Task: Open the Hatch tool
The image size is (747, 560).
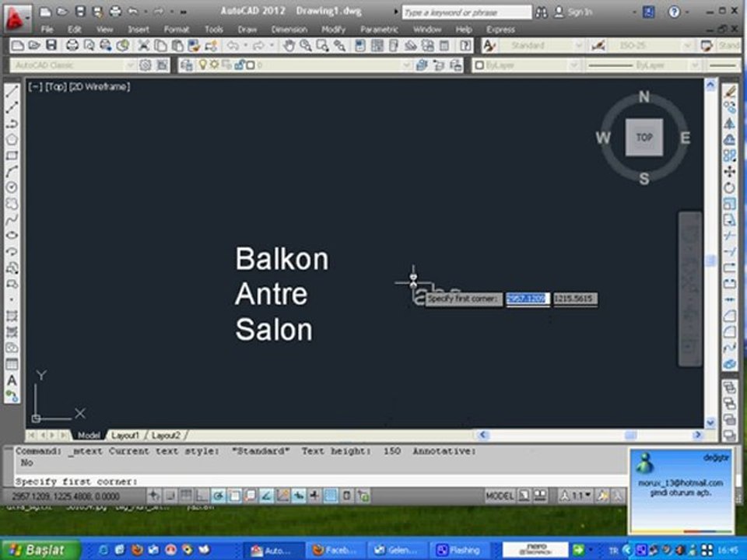Action: pos(12,316)
